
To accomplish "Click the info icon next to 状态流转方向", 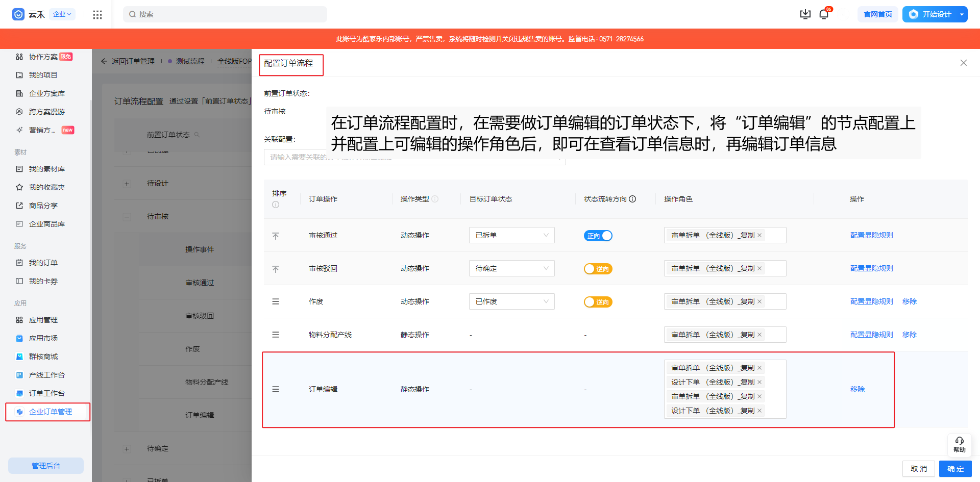I will click(x=632, y=199).
